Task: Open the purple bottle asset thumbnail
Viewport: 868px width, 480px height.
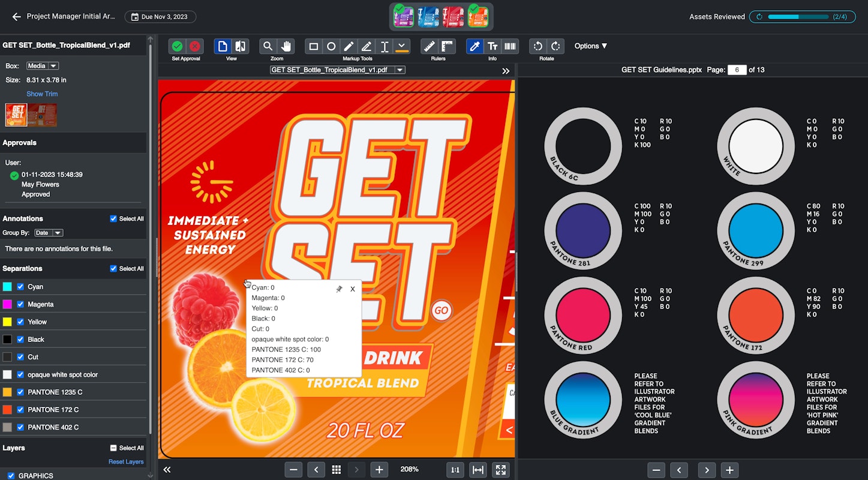Action: click(x=404, y=16)
